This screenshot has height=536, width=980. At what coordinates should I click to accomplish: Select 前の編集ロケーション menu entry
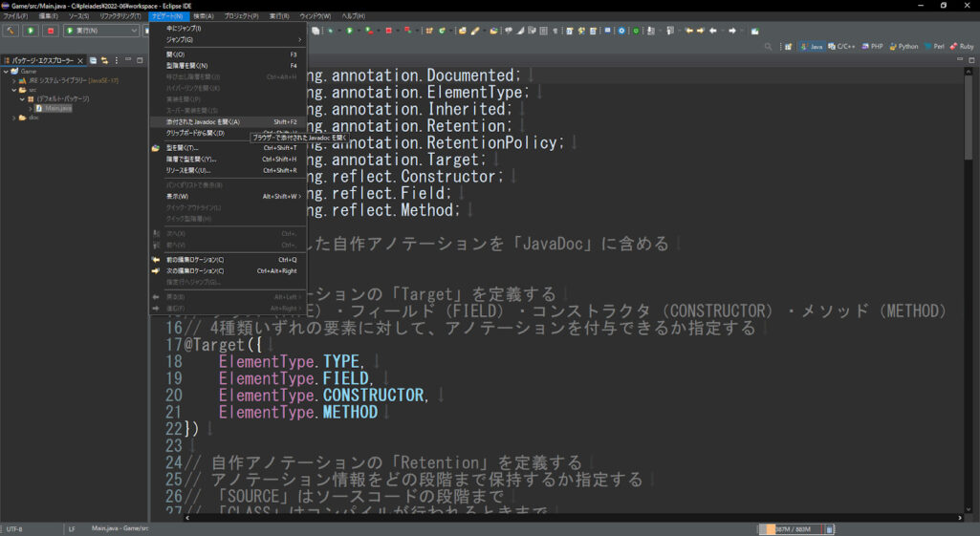(x=228, y=260)
